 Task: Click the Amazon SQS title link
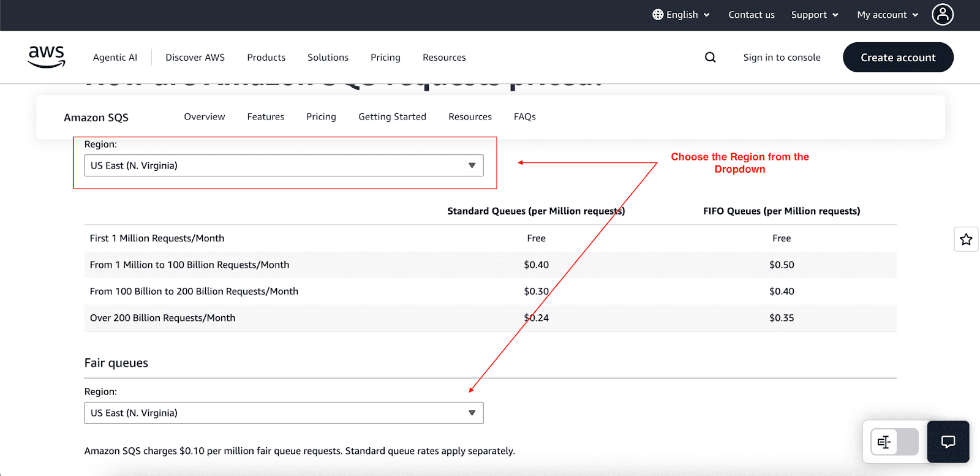coord(96,117)
